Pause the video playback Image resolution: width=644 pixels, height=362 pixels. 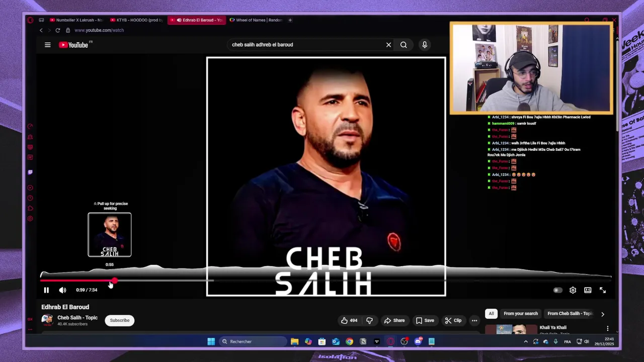[46, 290]
